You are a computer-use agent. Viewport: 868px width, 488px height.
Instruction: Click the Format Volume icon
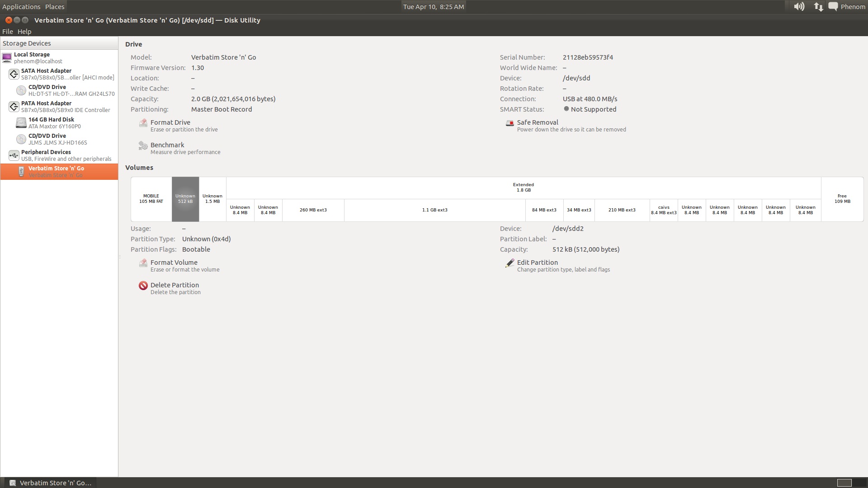(x=143, y=263)
